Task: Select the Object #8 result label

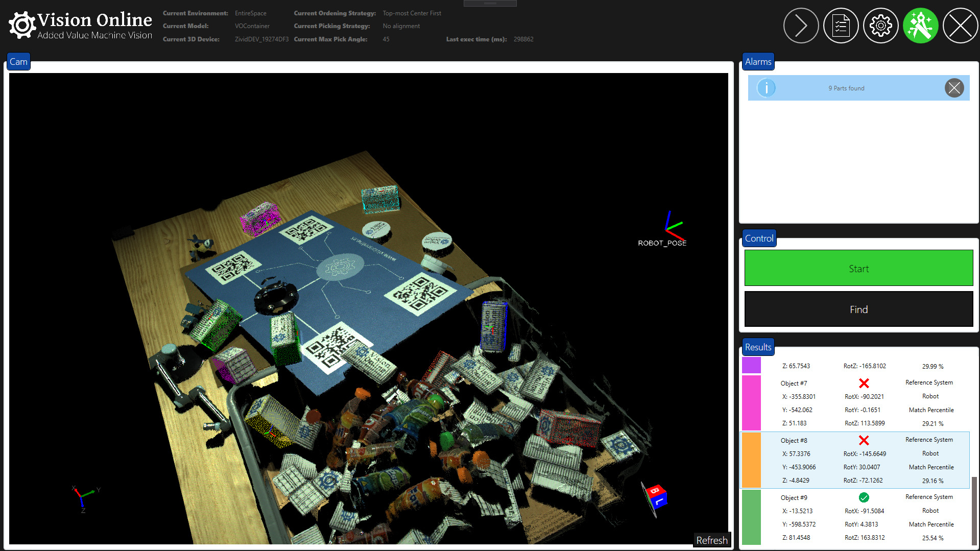Action: pos(794,441)
